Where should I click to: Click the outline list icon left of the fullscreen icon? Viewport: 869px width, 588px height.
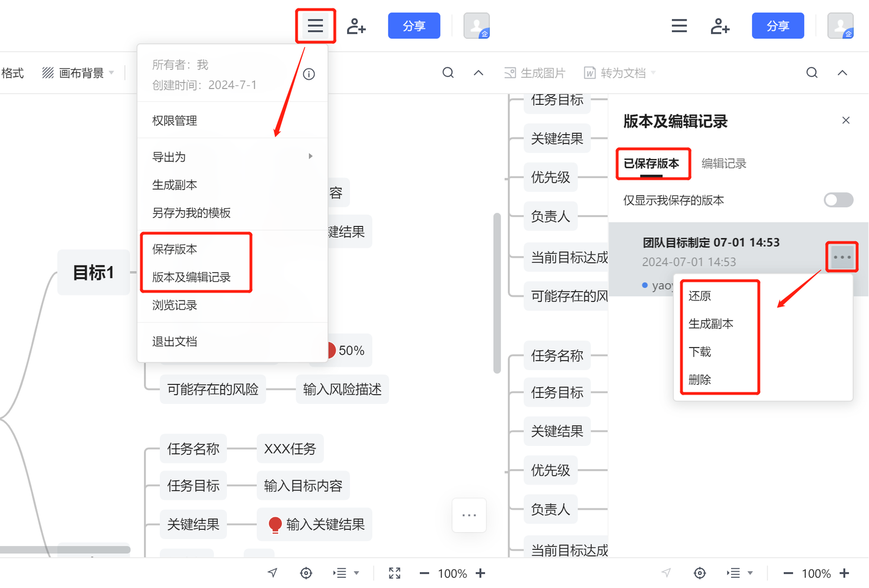pyautogui.click(x=340, y=573)
